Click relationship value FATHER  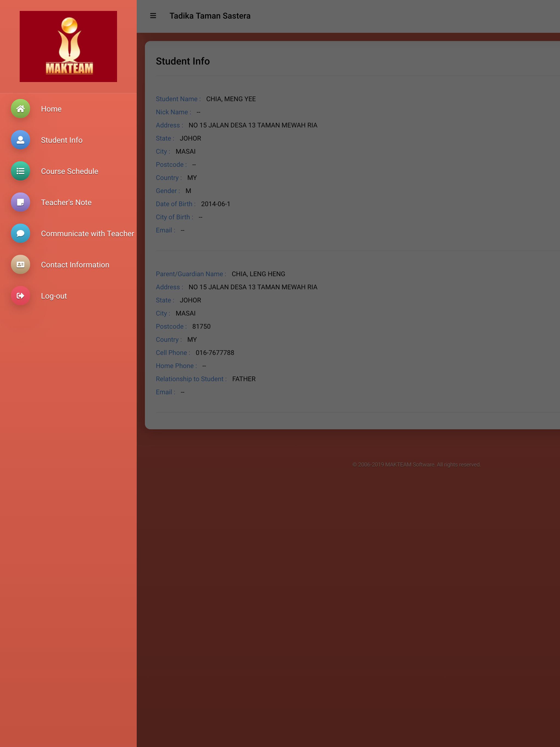click(x=244, y=379)
